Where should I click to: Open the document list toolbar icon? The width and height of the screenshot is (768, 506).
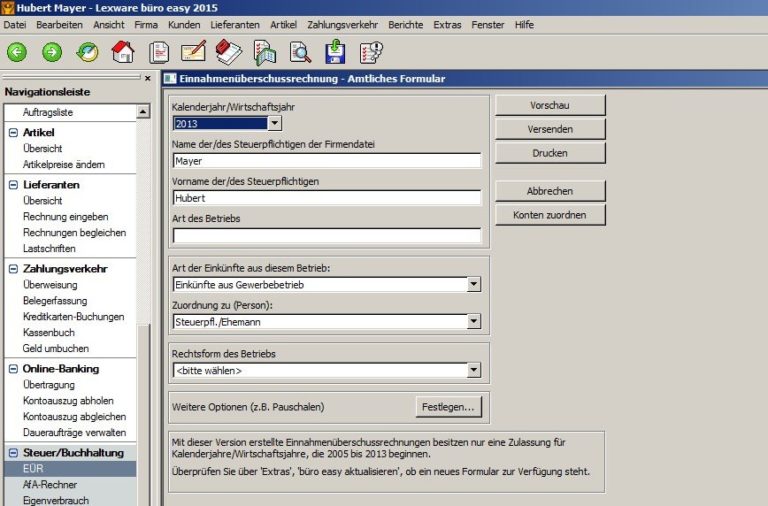click(159, 52)
